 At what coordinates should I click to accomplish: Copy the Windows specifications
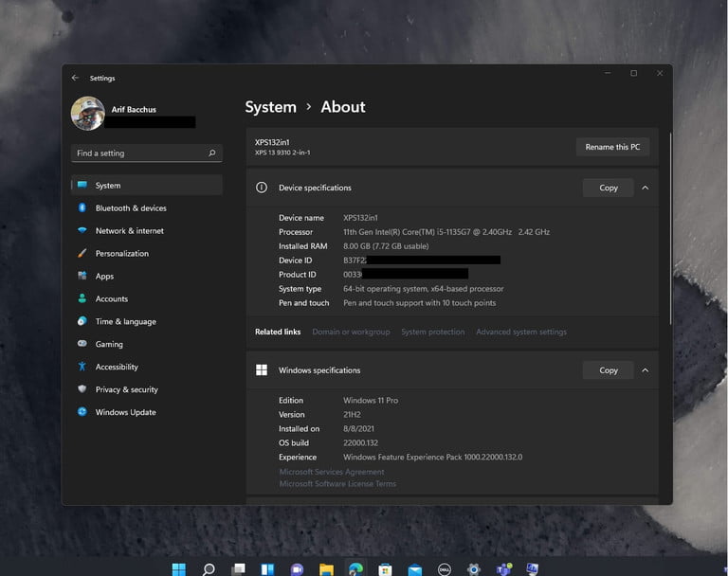pyautogui.click(x=609, y=370)
